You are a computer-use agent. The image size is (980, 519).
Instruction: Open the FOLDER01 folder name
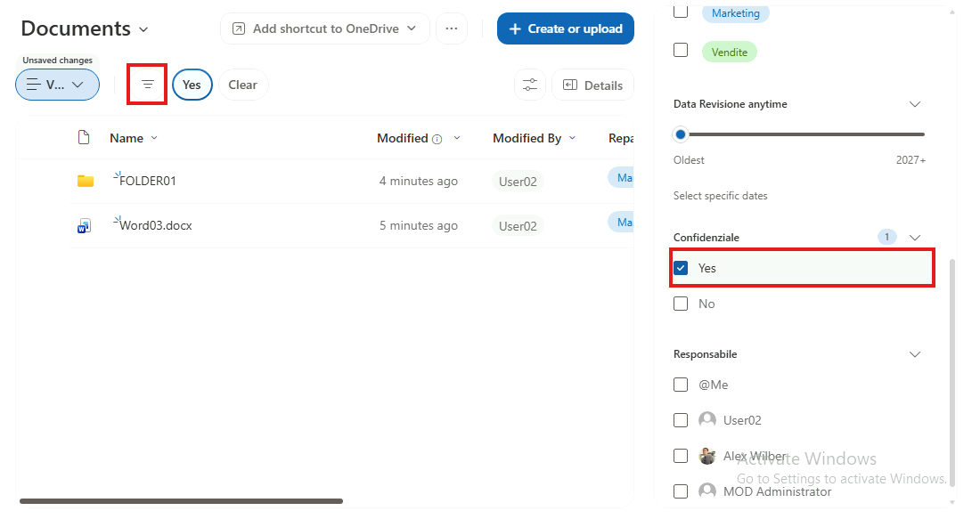click(x=148, y=181)
